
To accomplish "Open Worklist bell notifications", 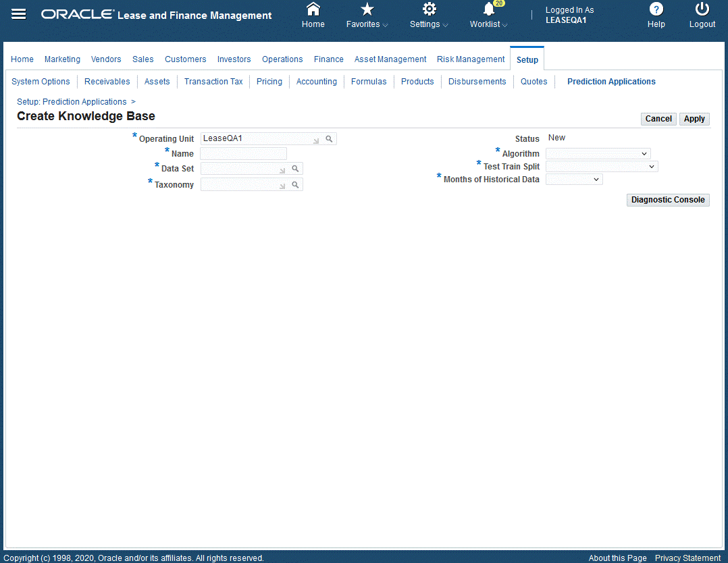I will click(x=489, y=9).
